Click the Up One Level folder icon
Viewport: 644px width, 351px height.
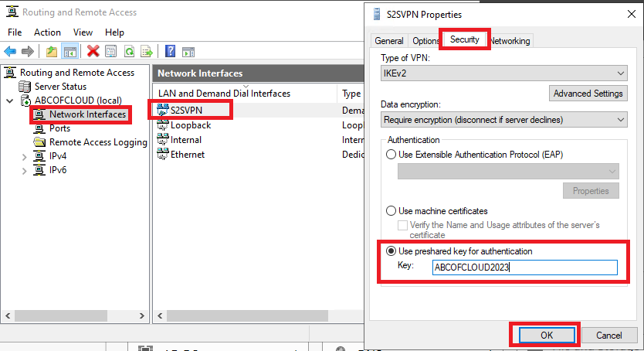tap(51, 51)
